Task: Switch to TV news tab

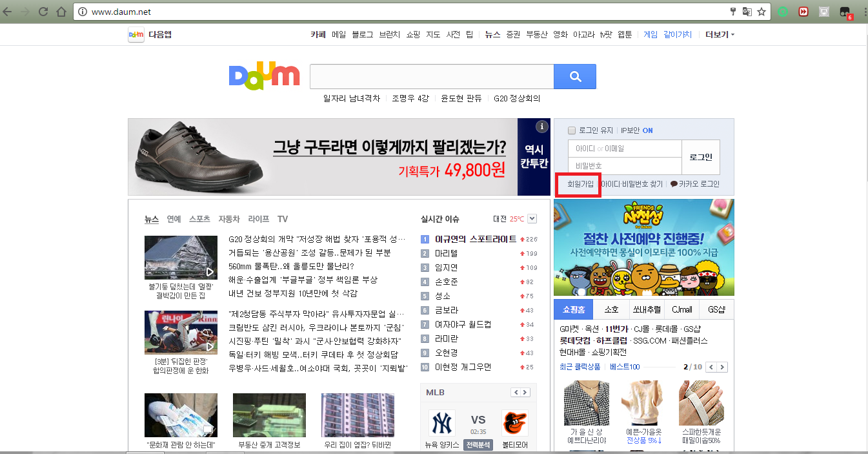Action: point(283,219)
